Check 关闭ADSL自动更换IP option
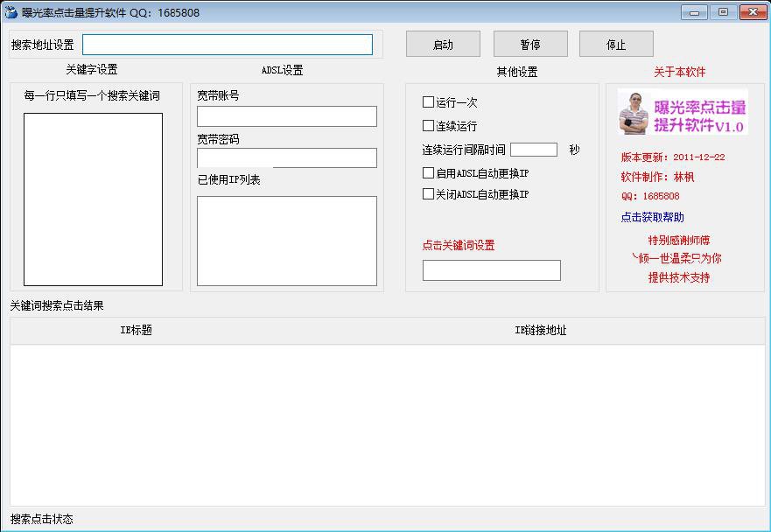Viewport: 771px width, 532px height. point(429,194)
